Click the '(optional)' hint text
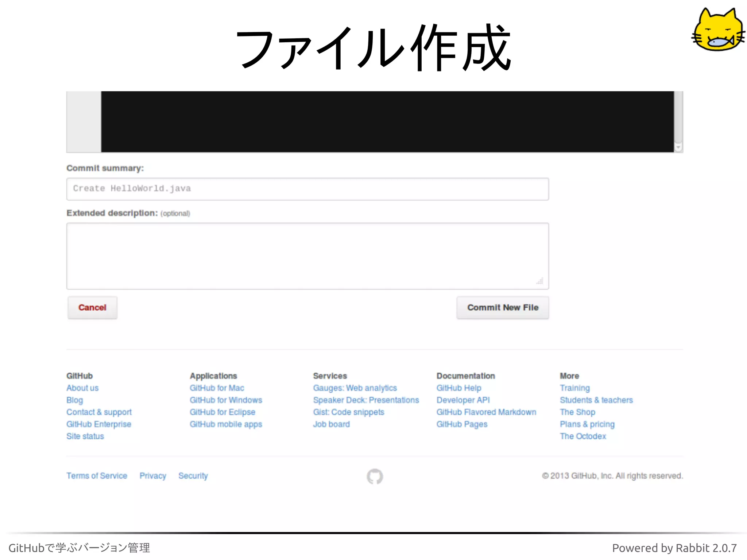This screenshot has height=560, width=747. 175,214
